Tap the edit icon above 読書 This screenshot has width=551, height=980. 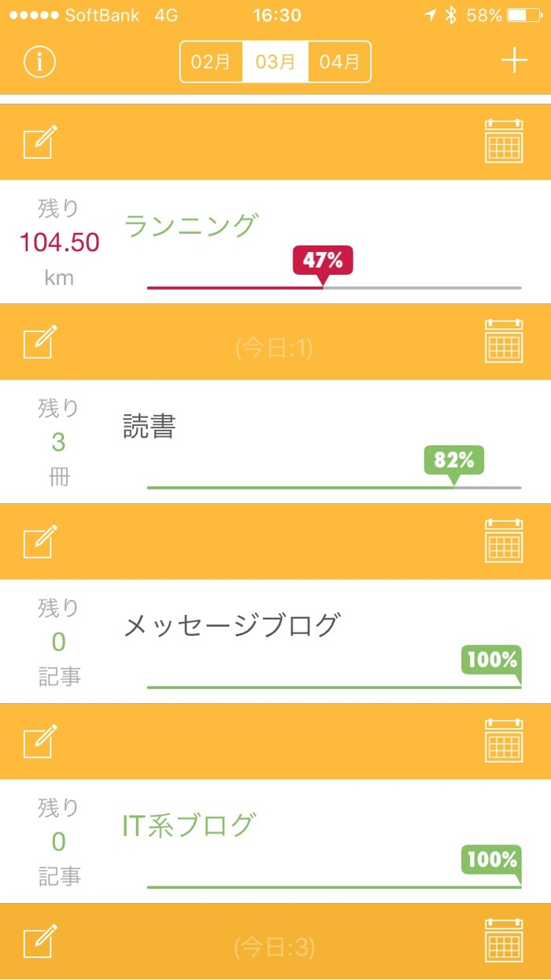coord(40,342)
